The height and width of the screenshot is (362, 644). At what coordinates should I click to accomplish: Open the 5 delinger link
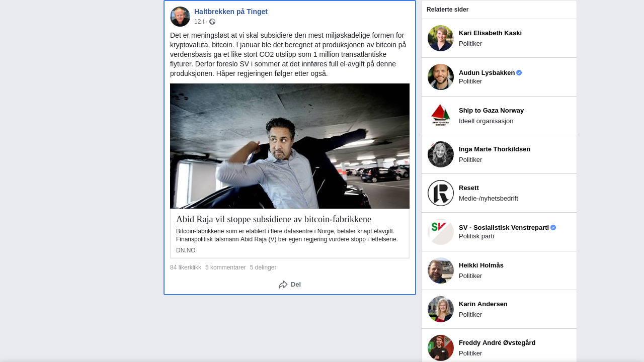pyautogui.click(x=263, y=267)
